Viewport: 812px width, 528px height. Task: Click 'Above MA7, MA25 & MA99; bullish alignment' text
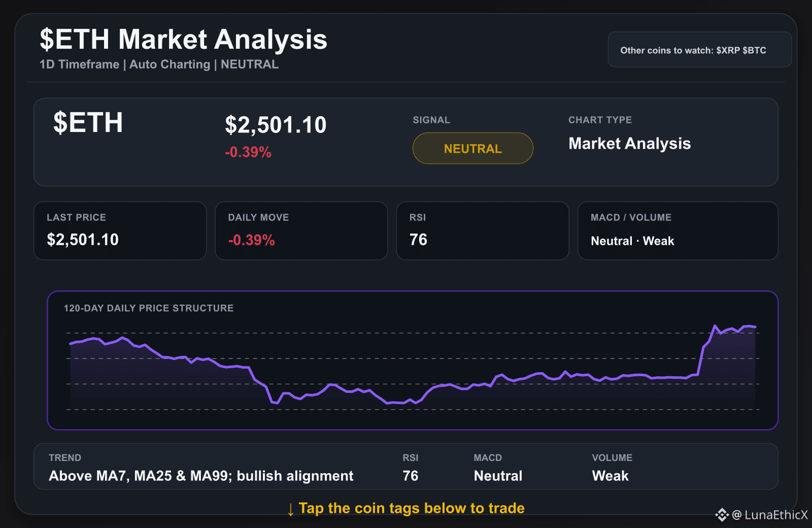click(201, 476)
